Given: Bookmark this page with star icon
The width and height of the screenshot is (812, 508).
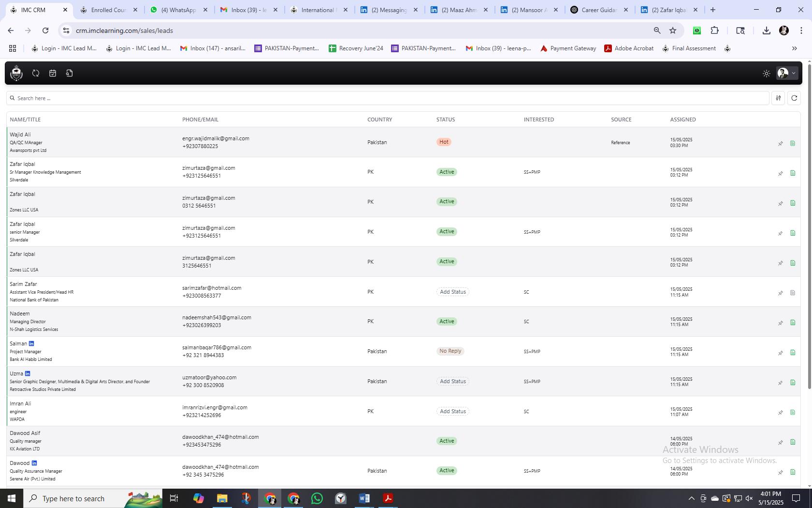Looking at the screenshot, I should pos(672,30).
